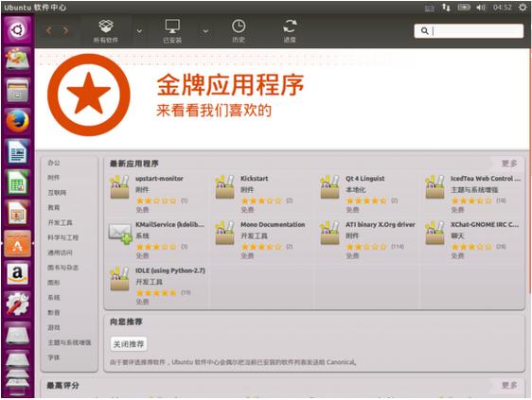This screenshot has height=400, width=532.
Task: Open the IDLE (using Python-2.7) package icon
Action: (120, 279)
